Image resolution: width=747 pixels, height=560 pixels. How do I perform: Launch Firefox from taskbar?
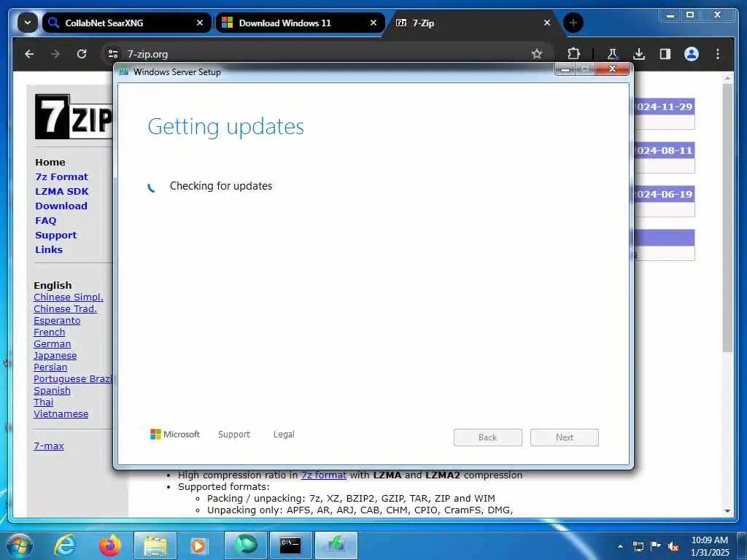click(x=110, y=545)
